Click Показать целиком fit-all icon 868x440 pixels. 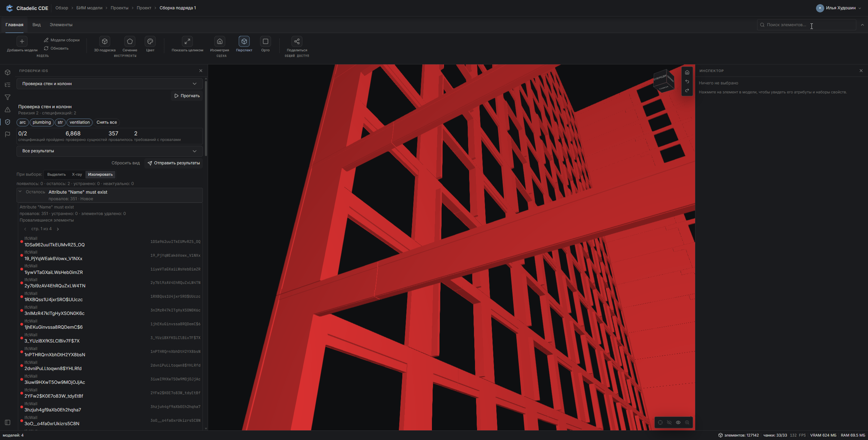coord(187,41)
